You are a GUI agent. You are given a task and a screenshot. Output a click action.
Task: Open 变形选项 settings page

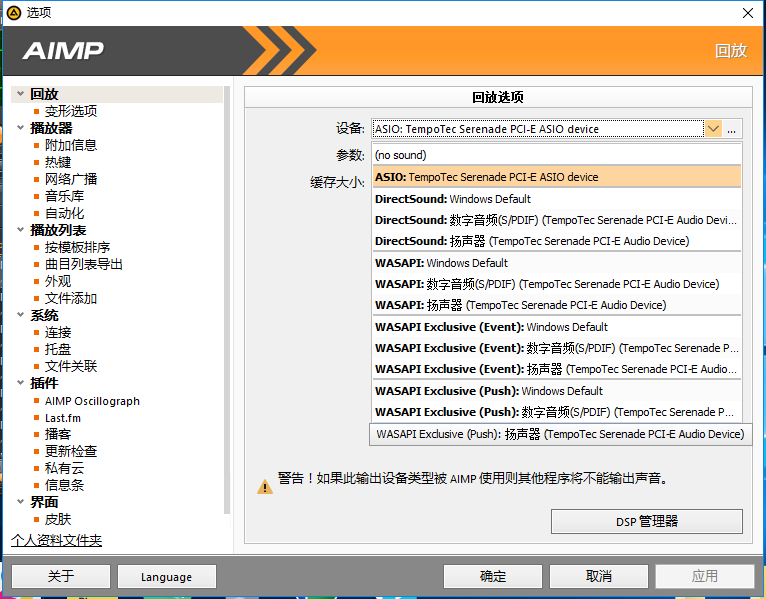[x=71, y=111]
